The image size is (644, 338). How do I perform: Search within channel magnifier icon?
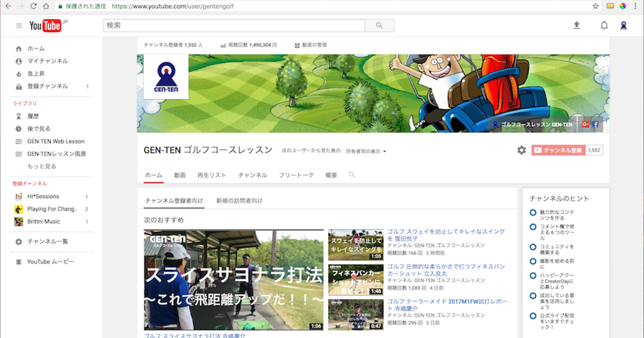pyautogui.click(x=352, y=175)
